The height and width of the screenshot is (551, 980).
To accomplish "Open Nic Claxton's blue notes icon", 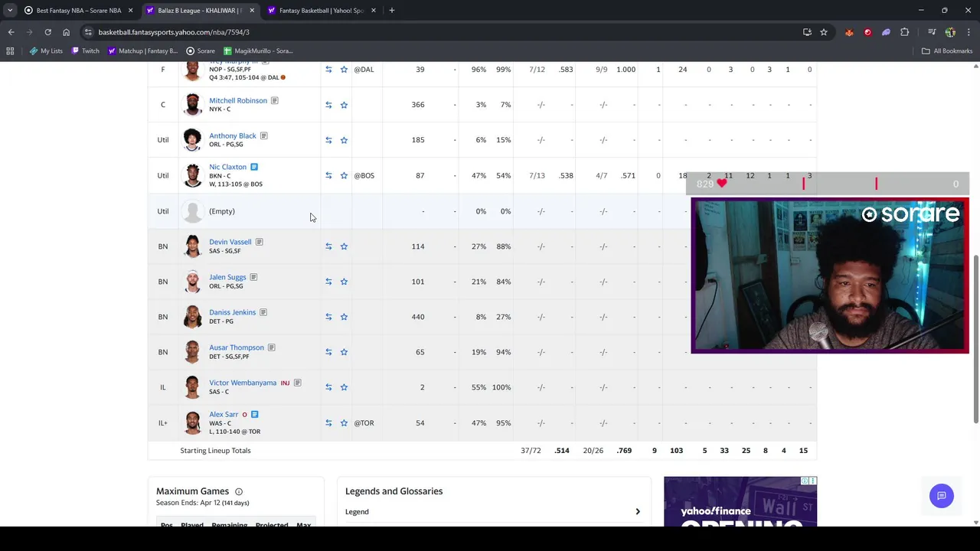I will tap(254, 167).
